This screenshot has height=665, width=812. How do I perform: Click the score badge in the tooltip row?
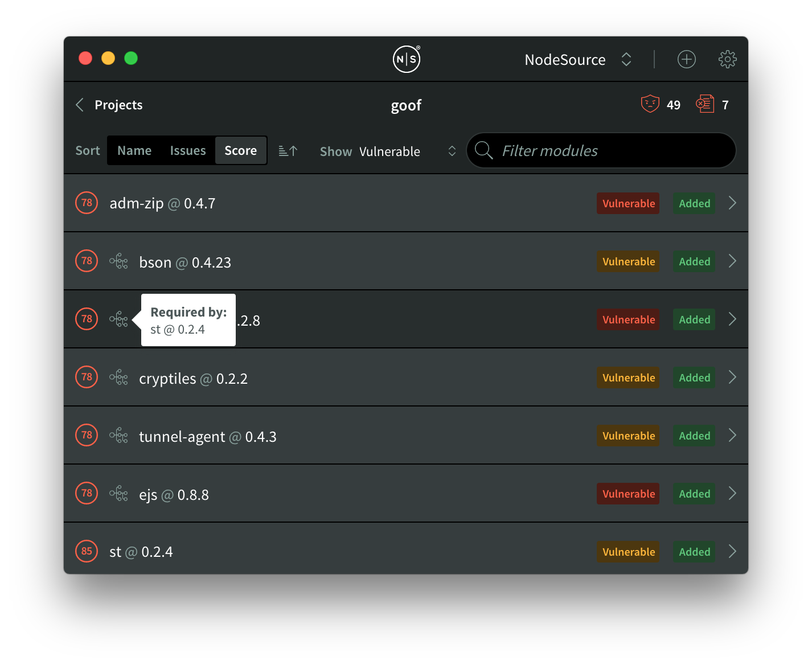pos(87,319)
